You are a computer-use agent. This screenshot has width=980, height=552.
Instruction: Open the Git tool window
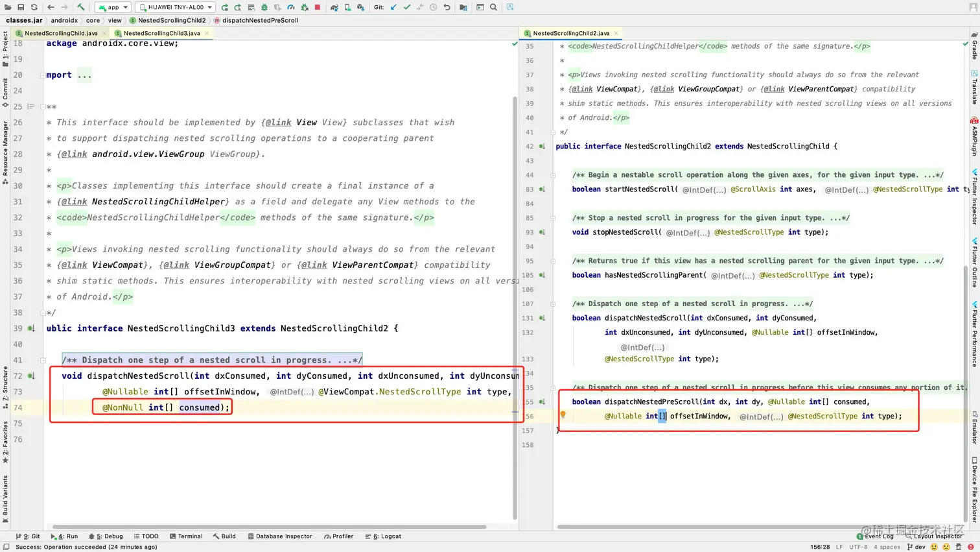(28, 536)
